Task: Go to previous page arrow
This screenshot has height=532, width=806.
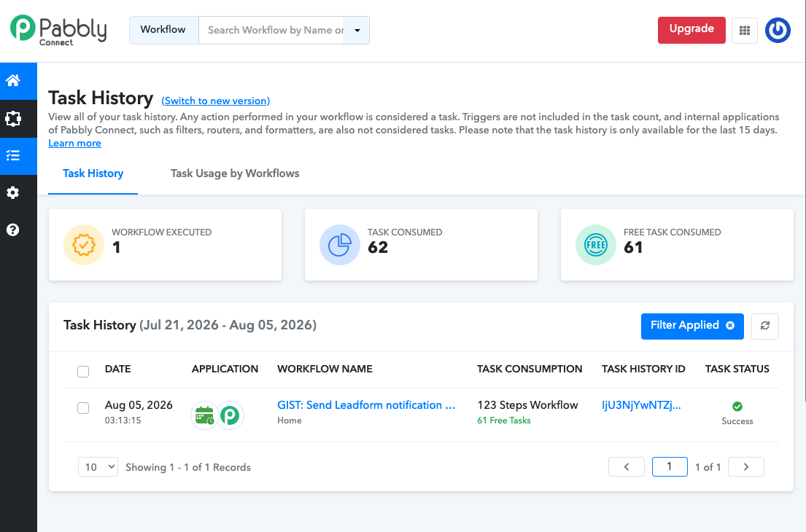Action: click(626, 467)
